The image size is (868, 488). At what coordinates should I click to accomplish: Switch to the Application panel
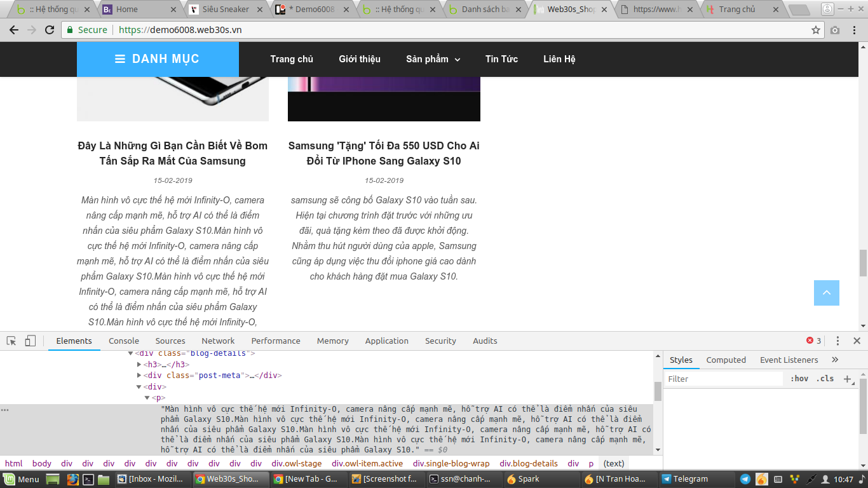tap(386, 341)
